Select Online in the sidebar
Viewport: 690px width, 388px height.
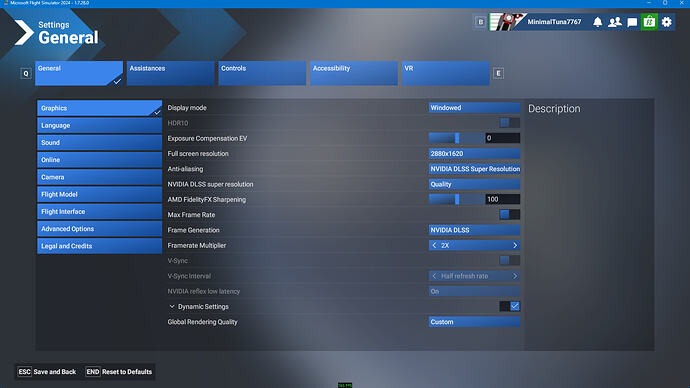[x=99, y=160]
